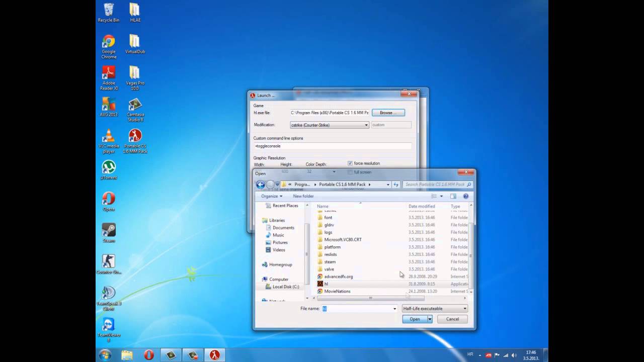Open Help in the Open dialog toolbar
This screenshot has height=362, width=644.
[x=466, y=196]
